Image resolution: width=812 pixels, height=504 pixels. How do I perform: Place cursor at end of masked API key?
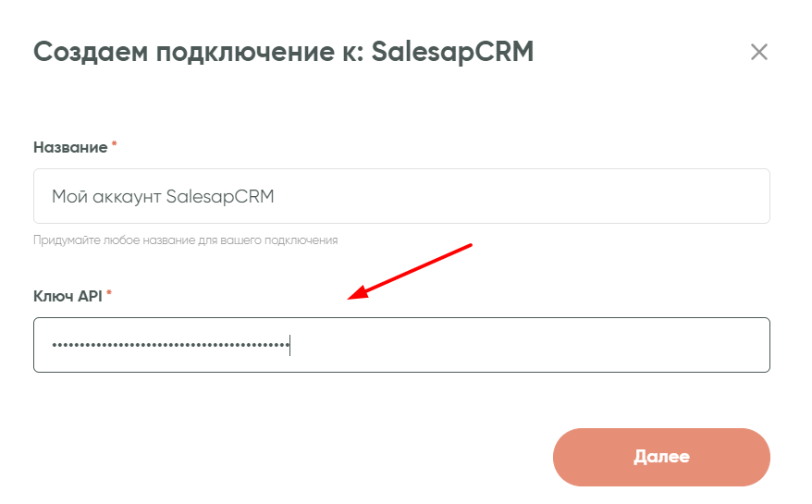pos(289,346)
